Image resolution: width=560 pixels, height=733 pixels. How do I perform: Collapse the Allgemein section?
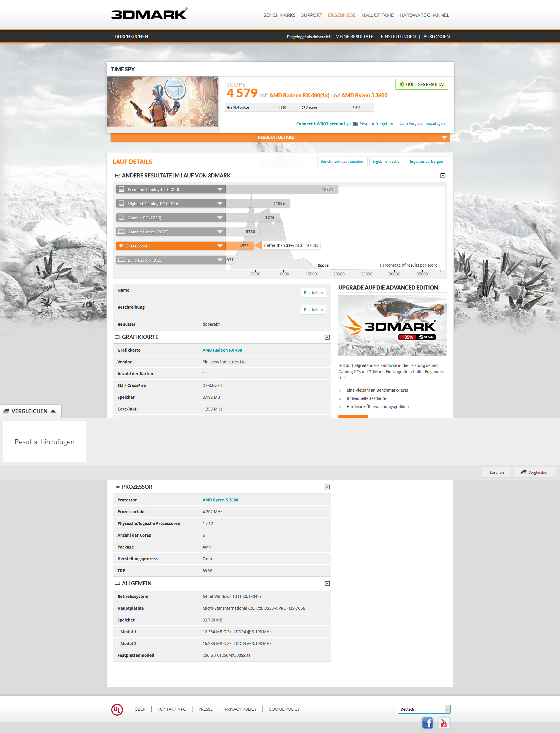327,583
